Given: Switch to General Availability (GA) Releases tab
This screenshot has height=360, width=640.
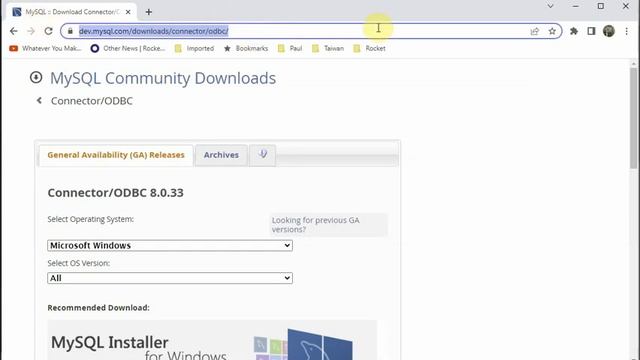Looking at the screenshot, I should [116, 155].
